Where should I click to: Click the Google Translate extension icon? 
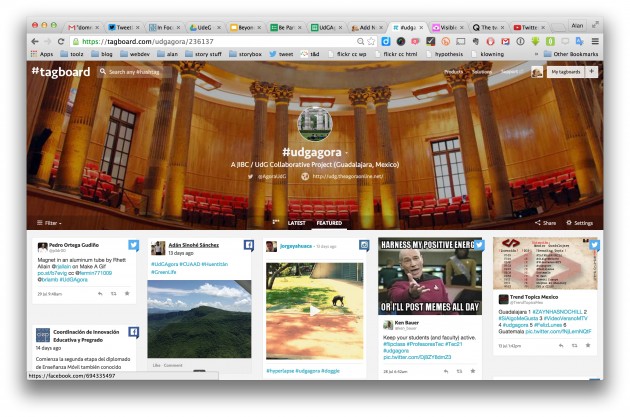(x=579, y=41)
